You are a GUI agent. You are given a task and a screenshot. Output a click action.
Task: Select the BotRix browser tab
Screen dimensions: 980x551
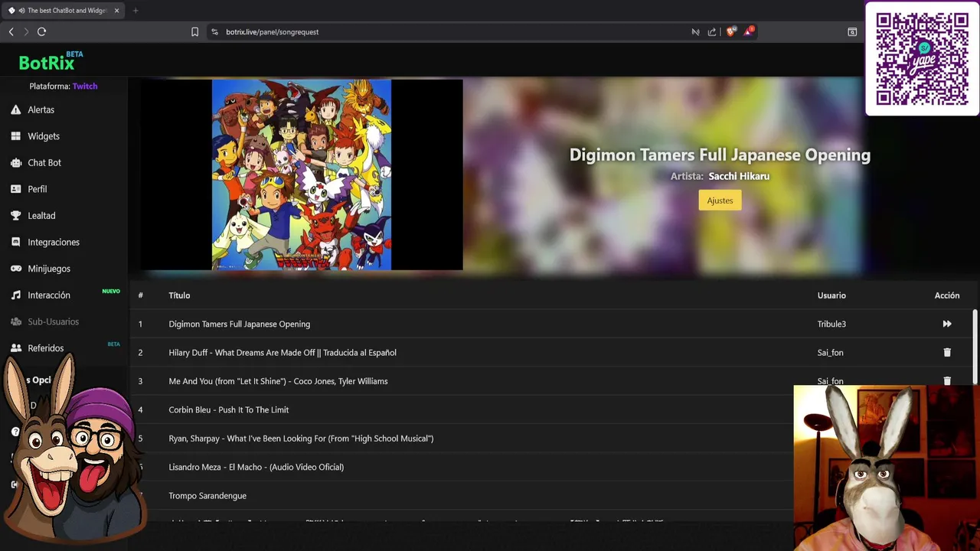[x=64, y=11]
